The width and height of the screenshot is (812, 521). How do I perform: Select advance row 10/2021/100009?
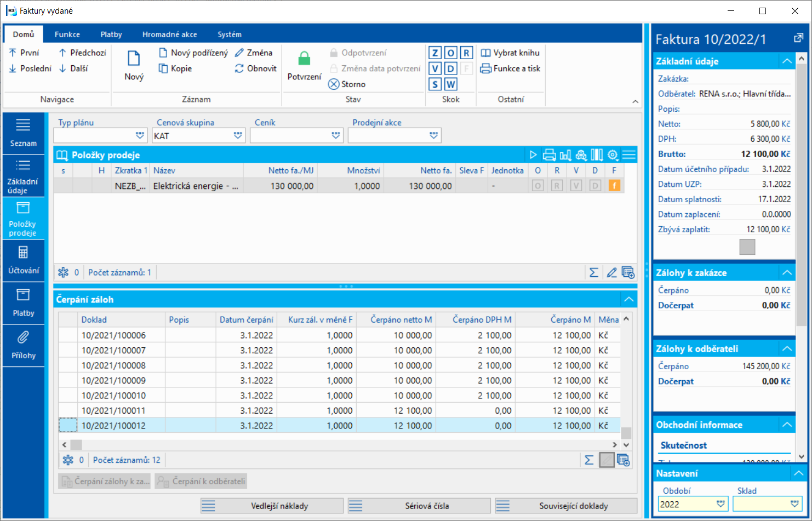[x=340, y=380]
